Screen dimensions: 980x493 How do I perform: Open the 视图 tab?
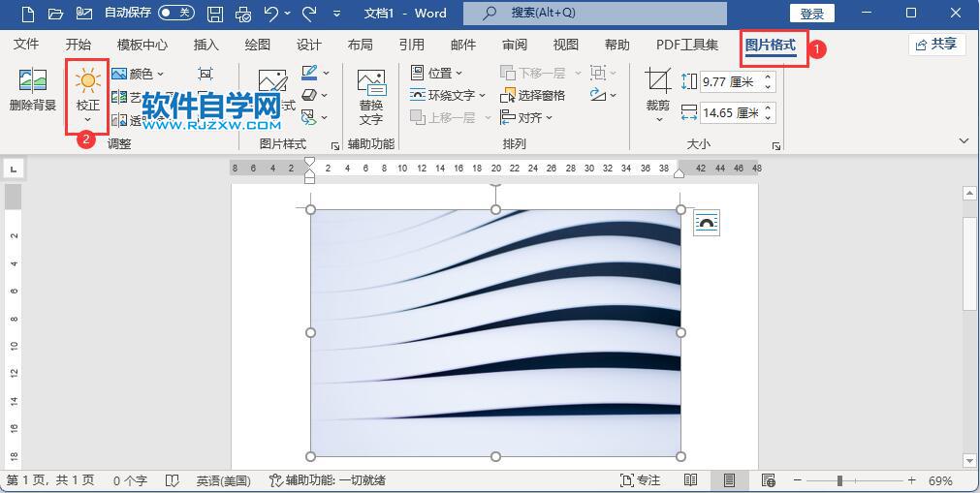[566, 45]
